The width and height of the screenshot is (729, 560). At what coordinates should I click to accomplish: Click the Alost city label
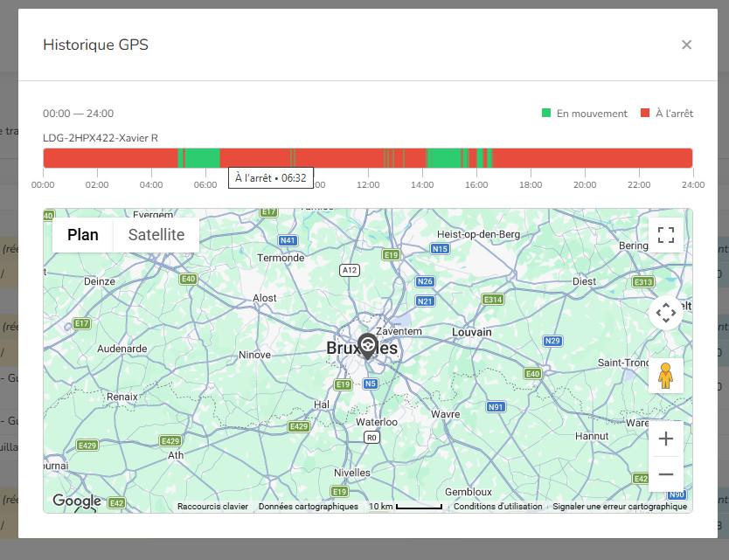[x=265, y=298]
